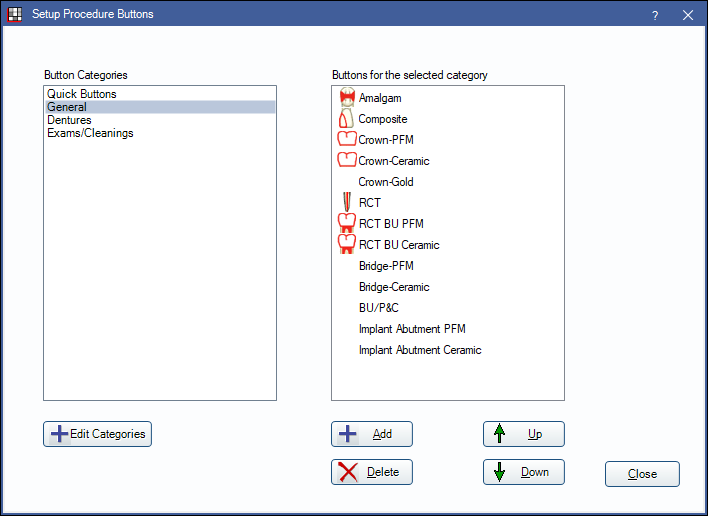Click the RCT BU Ceramic icon
Viewport: 708px width, 516px height.
pos(347,245)
